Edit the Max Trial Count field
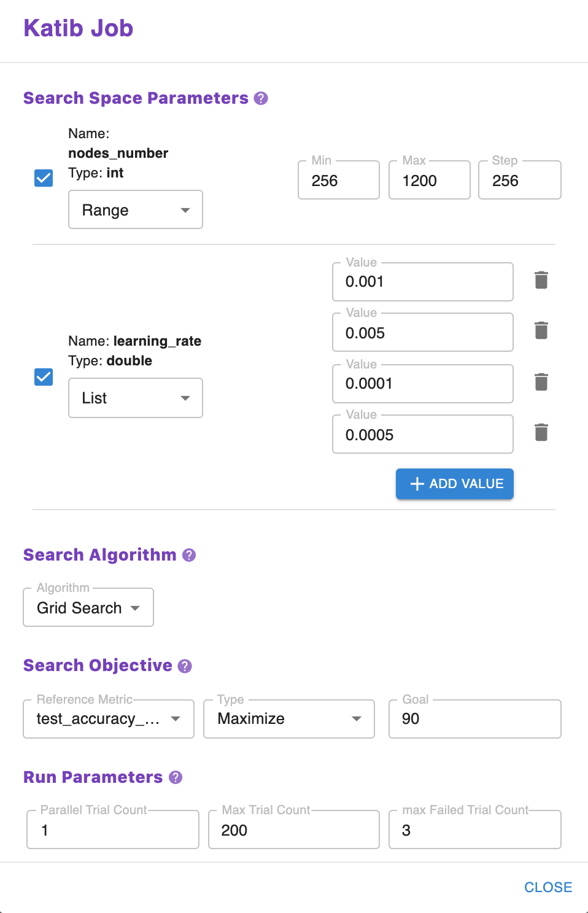Image resolution: width=588 pixels, height=913 pixels. click(294, 830)
